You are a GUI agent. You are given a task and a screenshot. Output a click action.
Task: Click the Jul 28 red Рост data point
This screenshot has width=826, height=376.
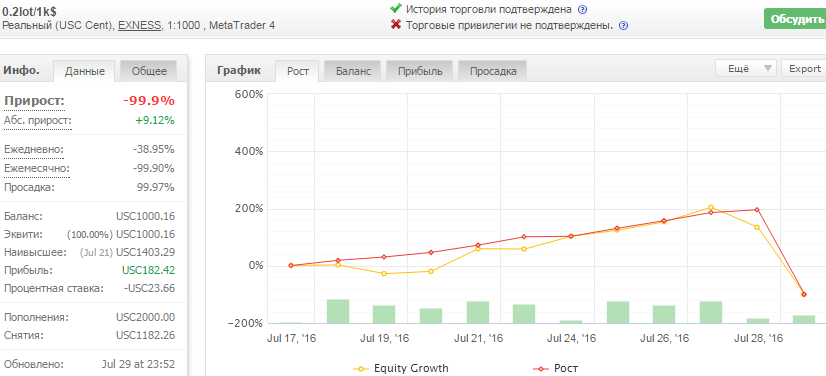point(757,210)
